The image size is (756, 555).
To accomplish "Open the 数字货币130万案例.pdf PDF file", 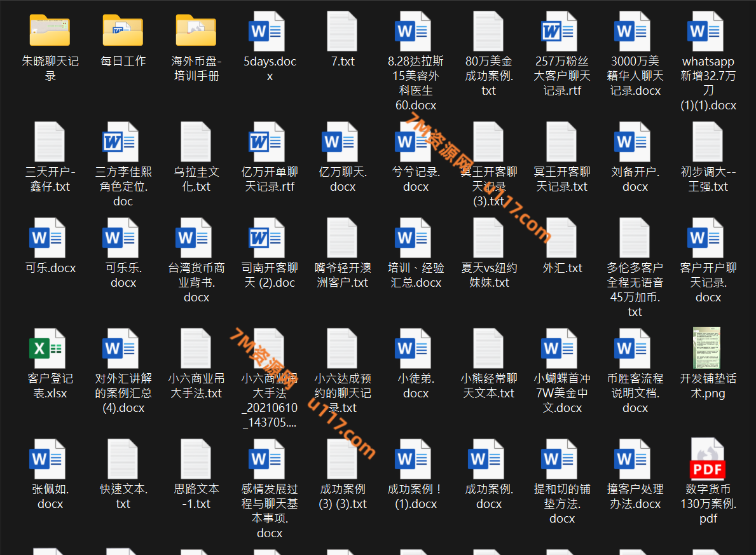I will pyautogui.click(x=708, y=458).
